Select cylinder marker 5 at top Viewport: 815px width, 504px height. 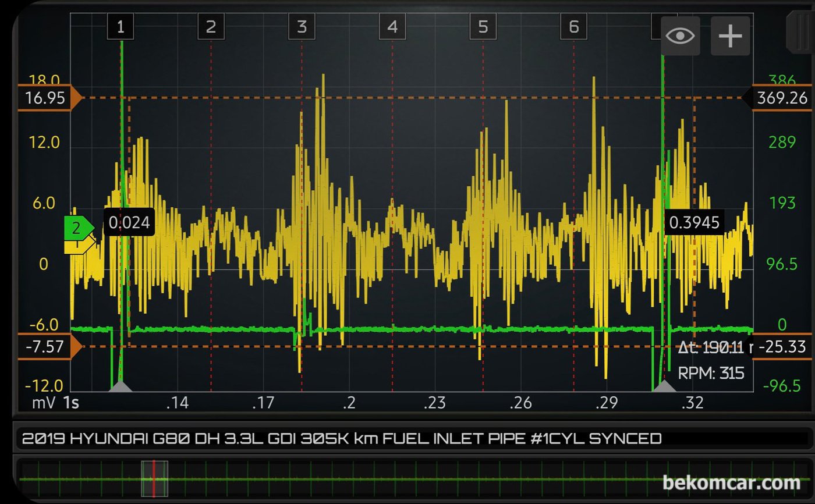coord(483,27)
